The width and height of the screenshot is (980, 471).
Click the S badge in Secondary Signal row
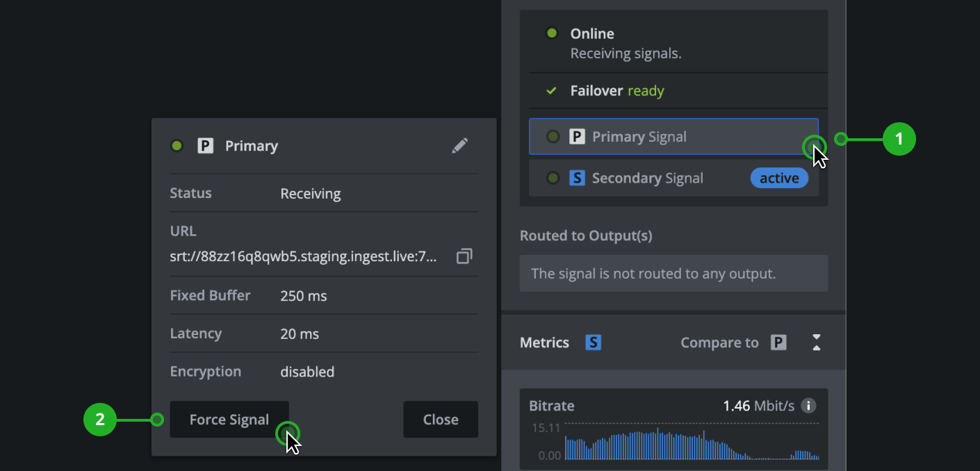tap(577, 179)
